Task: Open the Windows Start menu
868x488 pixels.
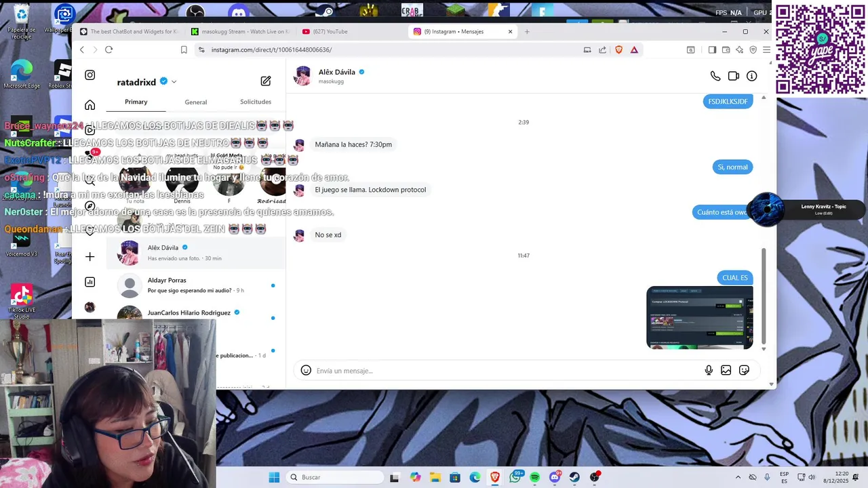Action: tap(274, 477)
